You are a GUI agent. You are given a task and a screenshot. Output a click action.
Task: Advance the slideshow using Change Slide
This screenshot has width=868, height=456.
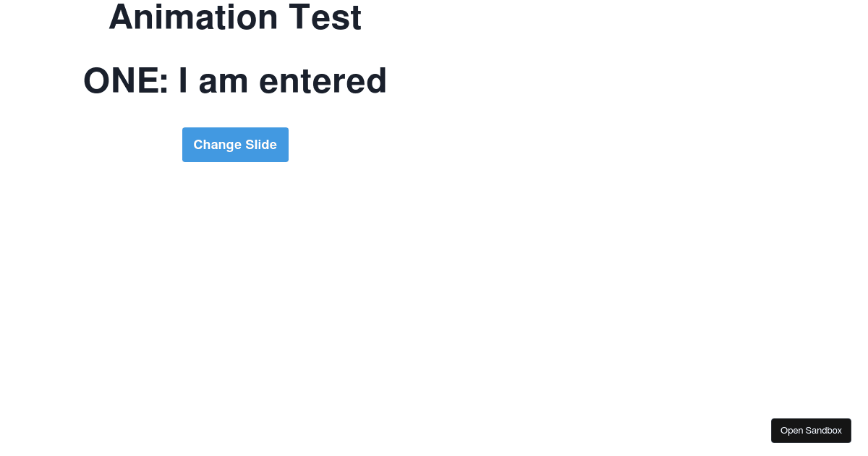235,145
